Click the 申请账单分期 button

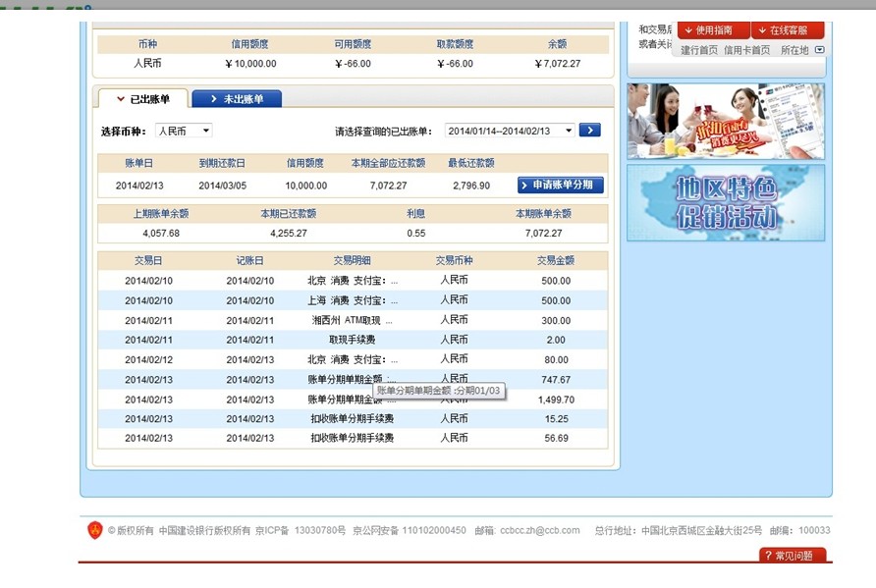click(x=561, y=185)
